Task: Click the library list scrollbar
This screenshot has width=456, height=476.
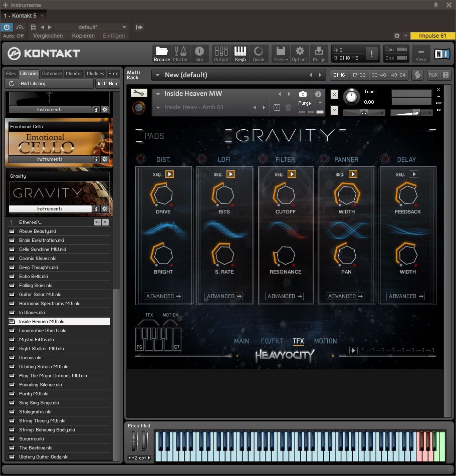Action: tap(115, 376)
